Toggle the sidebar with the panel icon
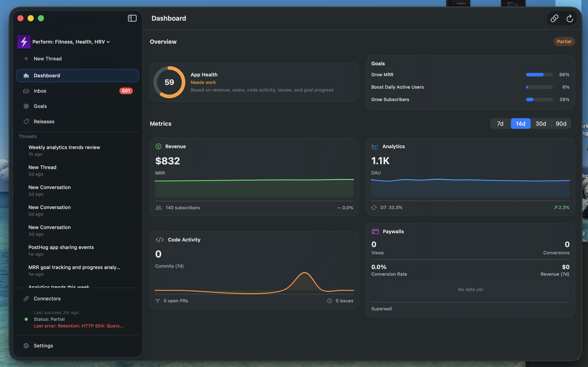588x367 pixels. (x=132, y=18)
